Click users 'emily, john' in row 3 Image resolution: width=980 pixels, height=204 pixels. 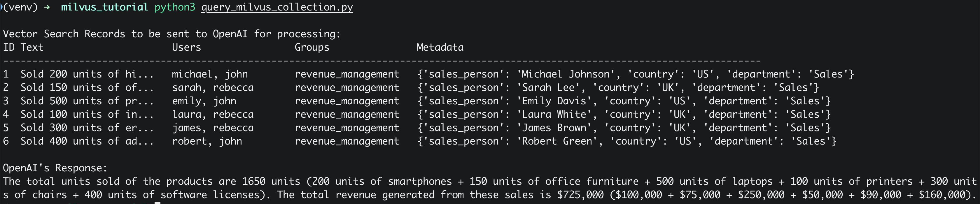[x=204, y=101]
